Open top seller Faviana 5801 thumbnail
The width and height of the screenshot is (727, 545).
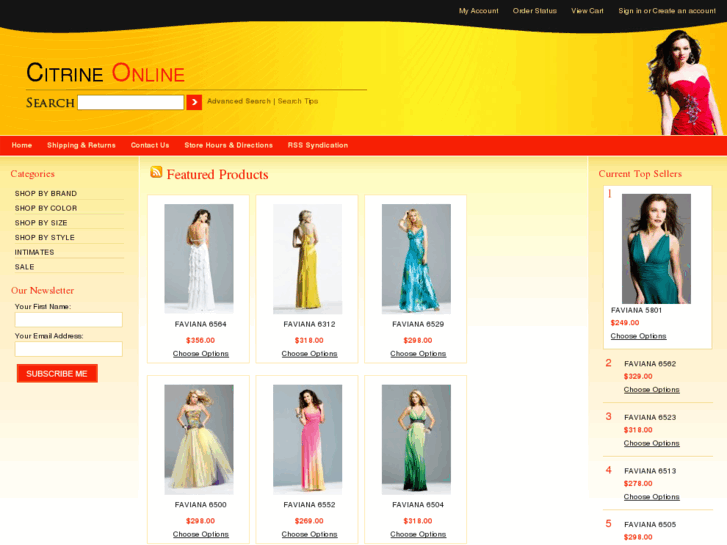[x=656, y=249]
